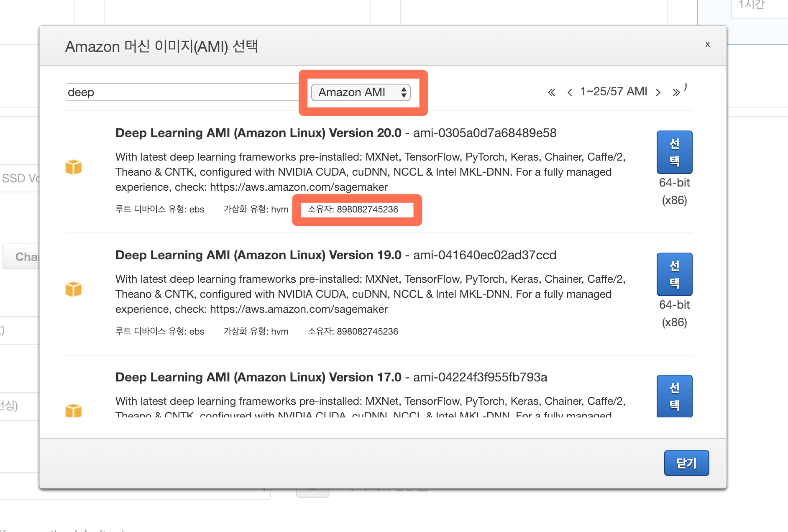Go to the first page of AMI results
788x532 pixels.
[551, 92]
